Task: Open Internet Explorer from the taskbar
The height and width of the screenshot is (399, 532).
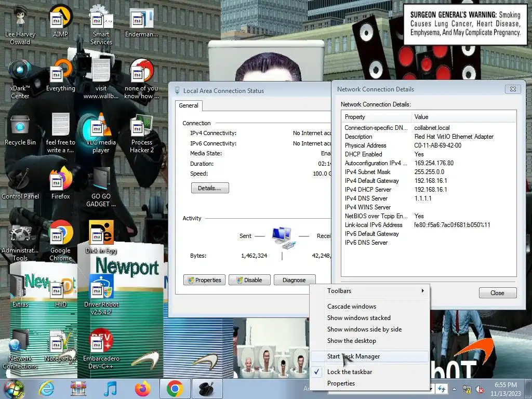Action: coord(46,389)
